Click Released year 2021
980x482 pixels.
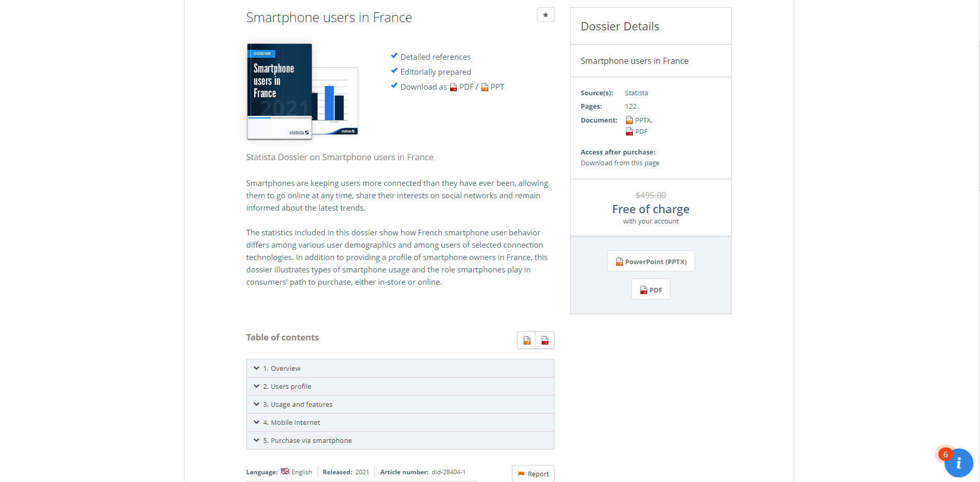(362, 472)
